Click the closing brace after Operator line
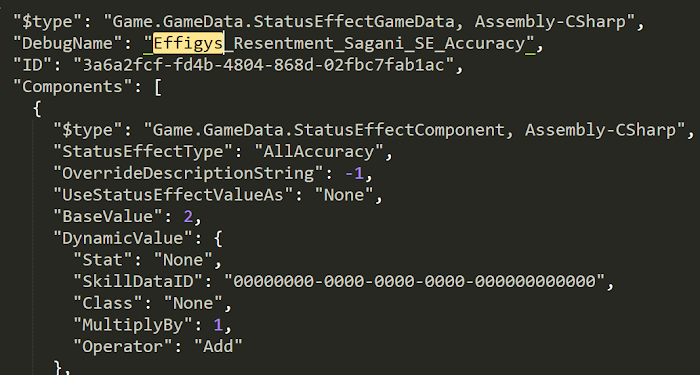The height and width of the screenshot is (375, 700). coord(57,368)
